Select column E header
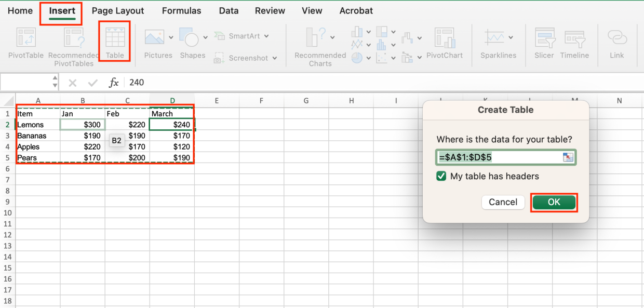 pos(217,101)
